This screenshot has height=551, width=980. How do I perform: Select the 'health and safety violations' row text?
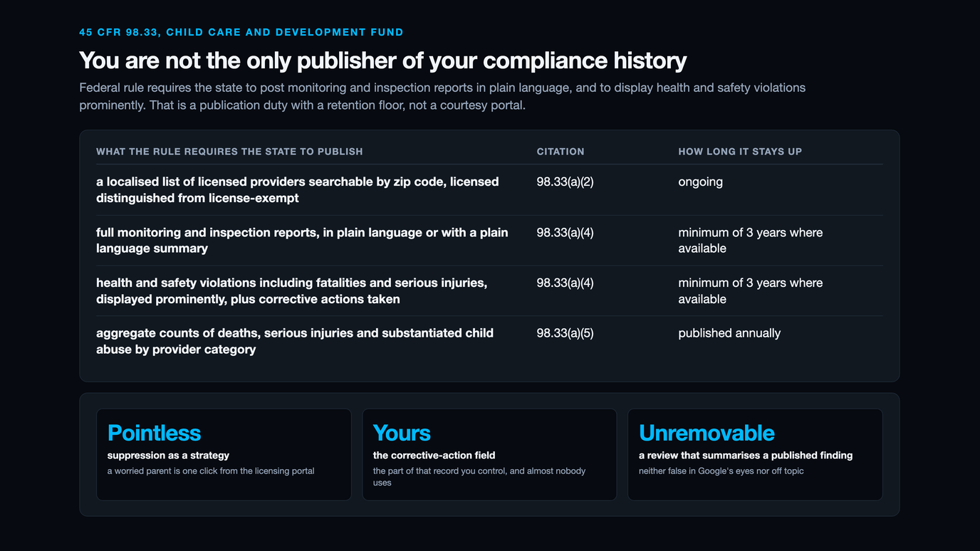292,291
